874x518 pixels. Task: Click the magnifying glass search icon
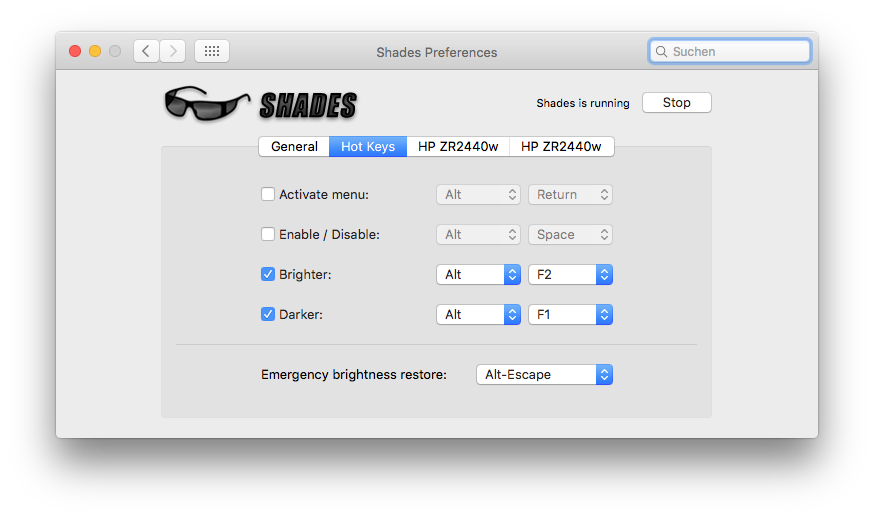661,52
